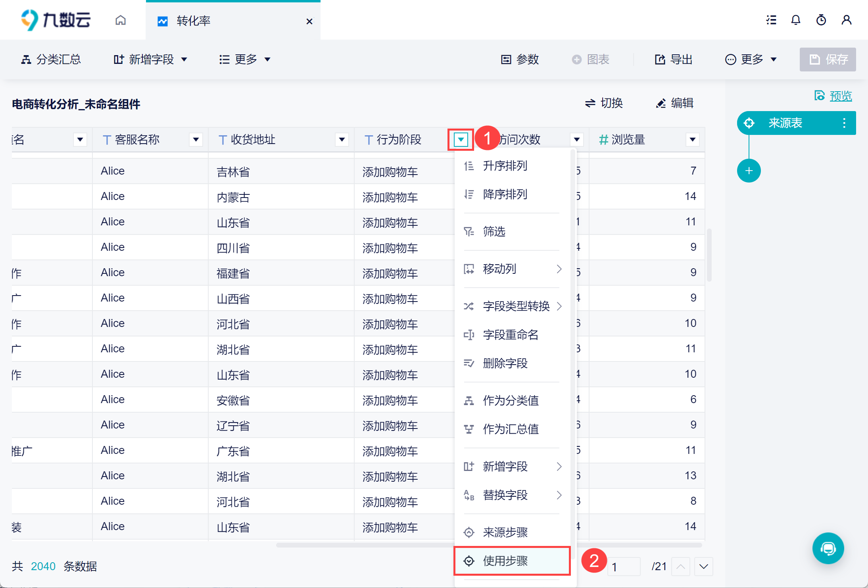The width and height of the screenshot is (868, 588).
Task: Click the plus button under 来源表 step
Action: (749, 171)
